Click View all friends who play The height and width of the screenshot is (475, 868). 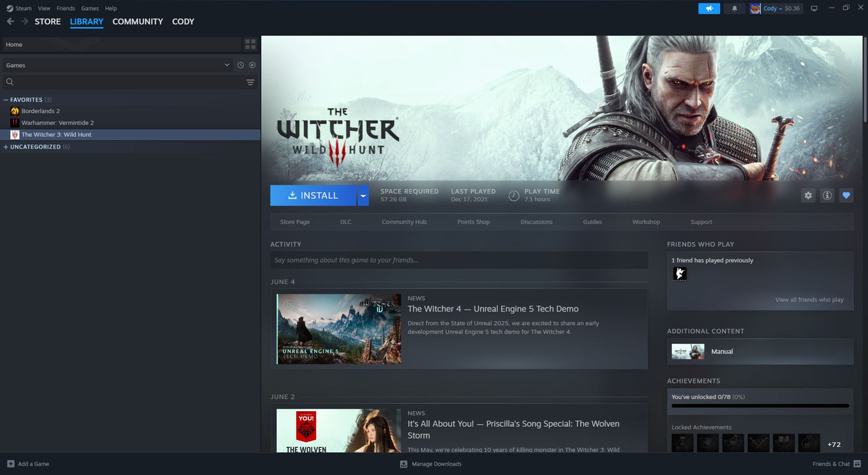coord(809,300)
